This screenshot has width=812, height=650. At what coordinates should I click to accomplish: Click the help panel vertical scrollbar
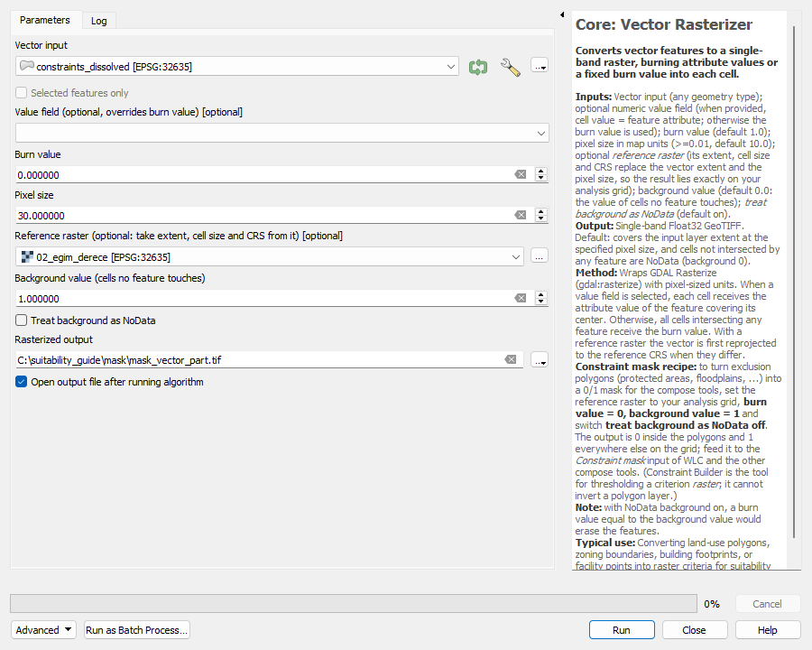click(x=794, y=283)
